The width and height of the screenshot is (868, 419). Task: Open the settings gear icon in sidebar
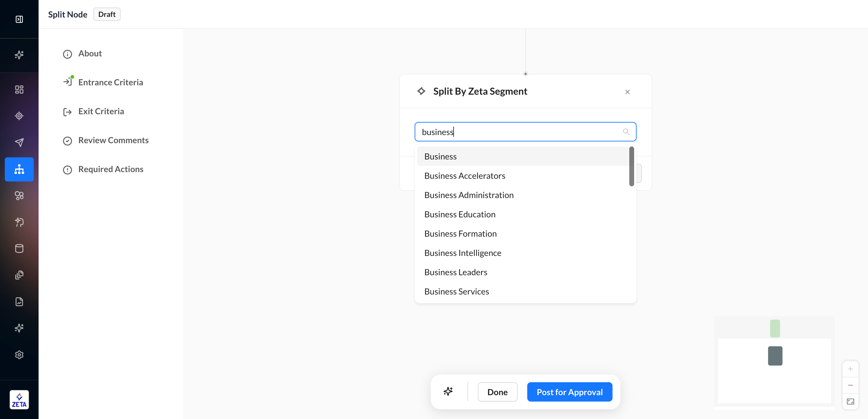pos(19,354)
